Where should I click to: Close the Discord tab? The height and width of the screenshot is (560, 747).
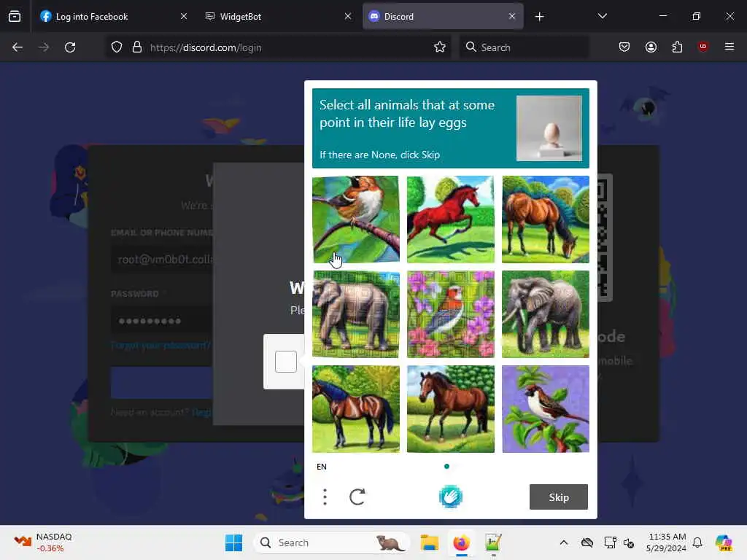point(511,16)
